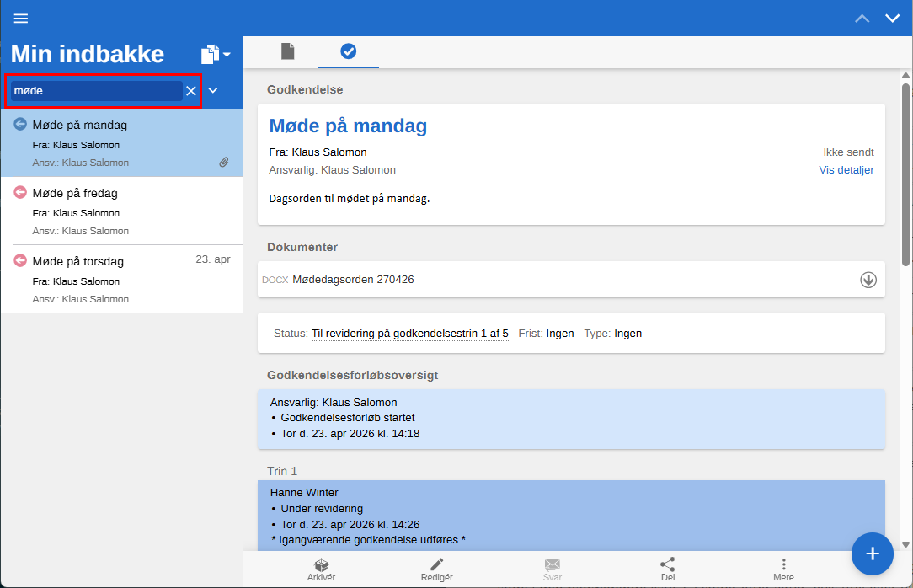The image size is (913, 588).
Task: Click the blue arrow icon on Møde på mandag
Action: [x=20, y=124]
